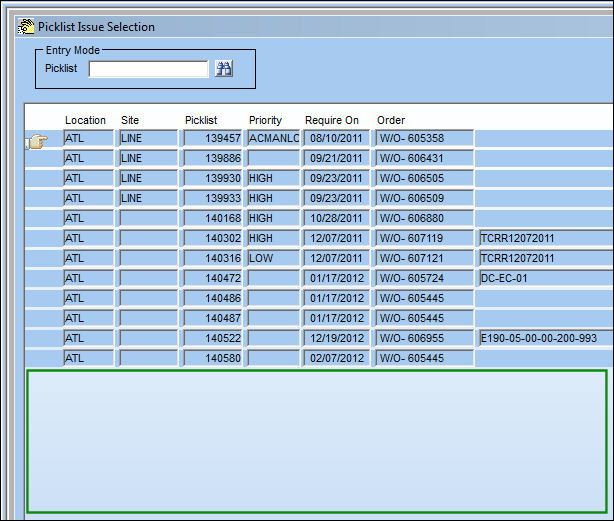The height and width of the screenshot is (521, 614).
Task: Click order W/O- 606505 cell
Action: click(x=424, y=178)
